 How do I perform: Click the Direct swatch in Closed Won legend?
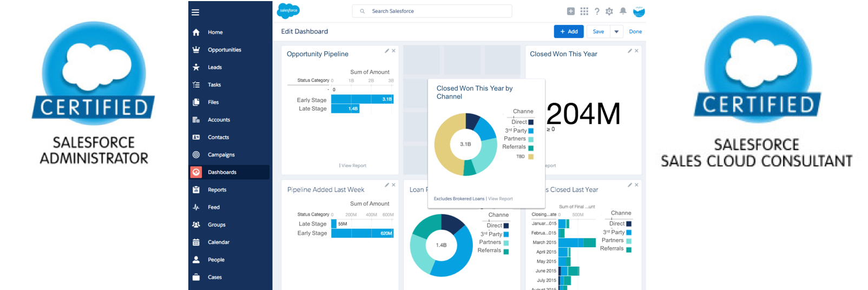(531, 122)
